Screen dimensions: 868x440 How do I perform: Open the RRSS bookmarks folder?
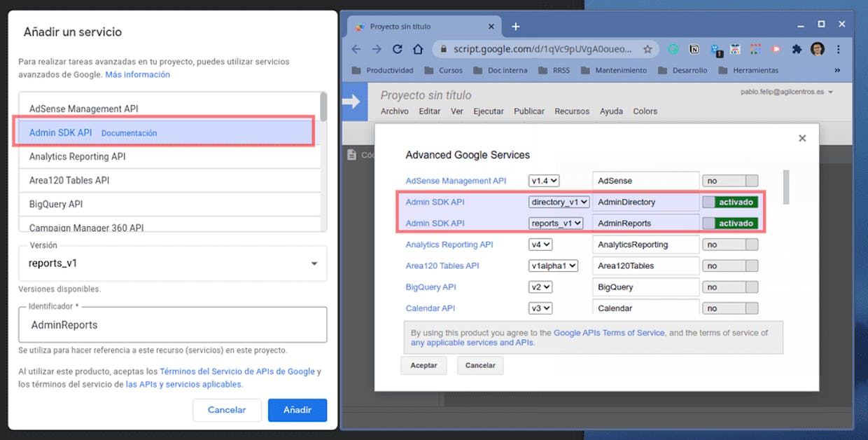pos(554,70)
